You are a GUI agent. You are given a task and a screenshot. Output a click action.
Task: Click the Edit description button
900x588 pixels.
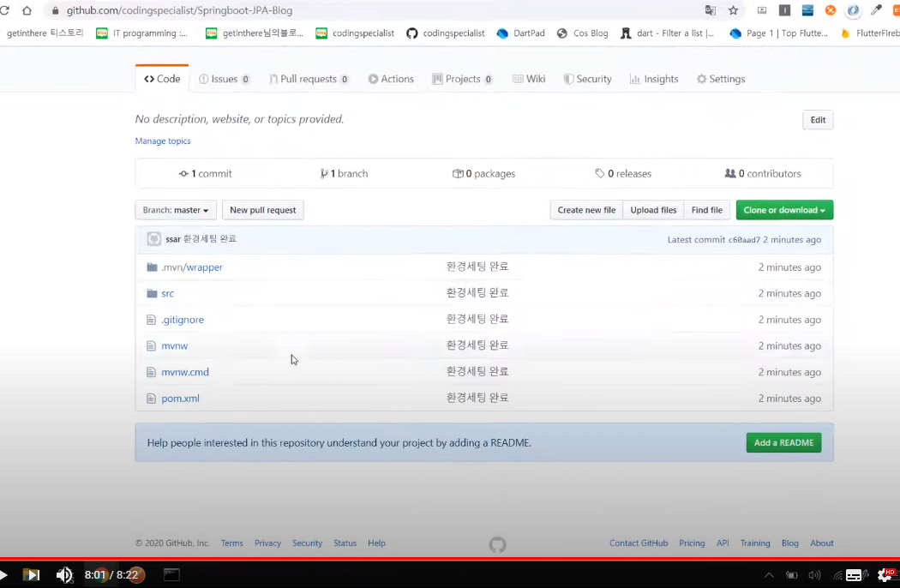(x=818, y=120)
